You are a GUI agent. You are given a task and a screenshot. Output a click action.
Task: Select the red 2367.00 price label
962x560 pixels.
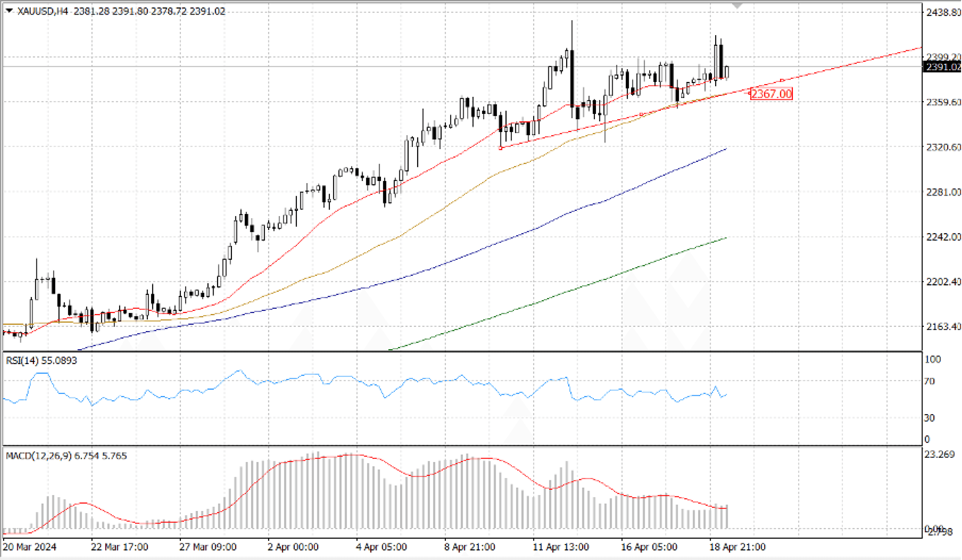pos(771,94)
